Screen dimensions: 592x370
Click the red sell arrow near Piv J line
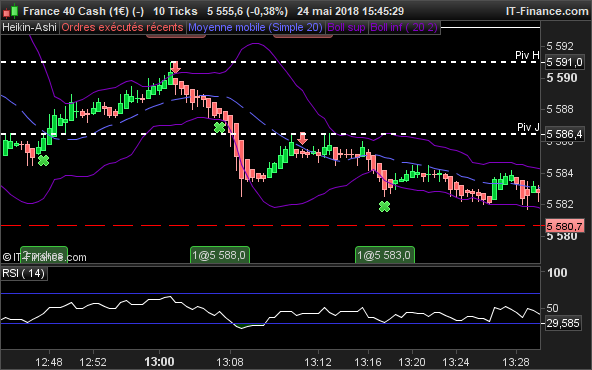[x=302, y=139]
